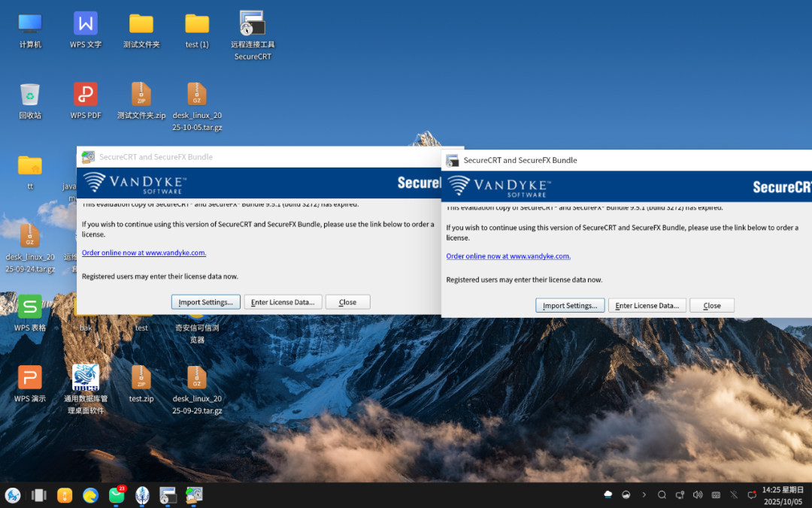Open the green app with 23 badge
The image size is (812, 508).
[x=117, y=495]
